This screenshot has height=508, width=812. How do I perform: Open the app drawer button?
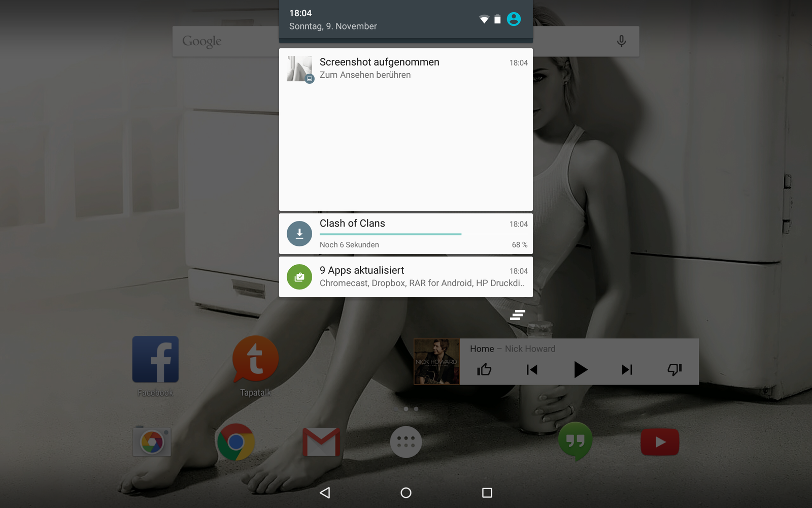405,442
